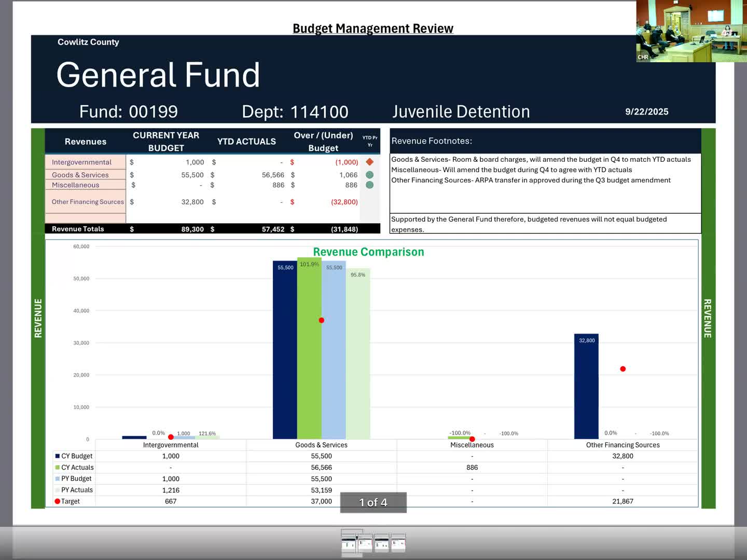This screenshot has width=747, height=560.
Task: Click the 'Budget Management Review' title
Action: [373, 29]
